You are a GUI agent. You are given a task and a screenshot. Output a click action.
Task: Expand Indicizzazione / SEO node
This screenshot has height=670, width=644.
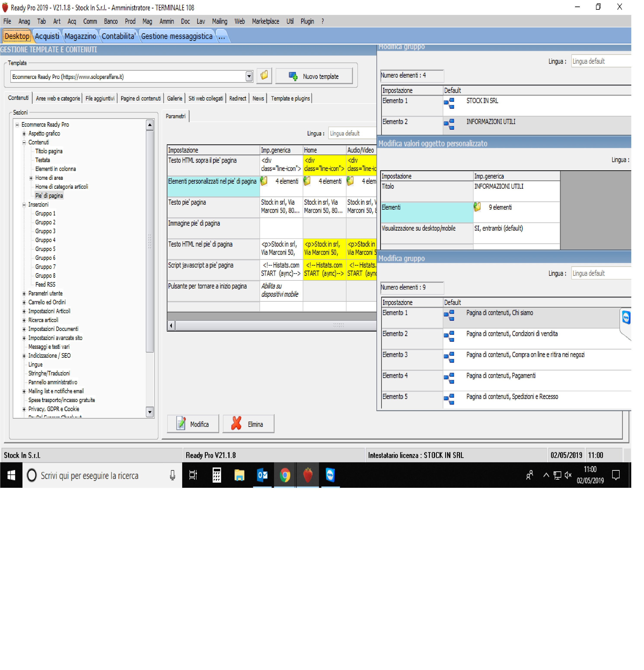pyautogui.click(x=24, y=356)
